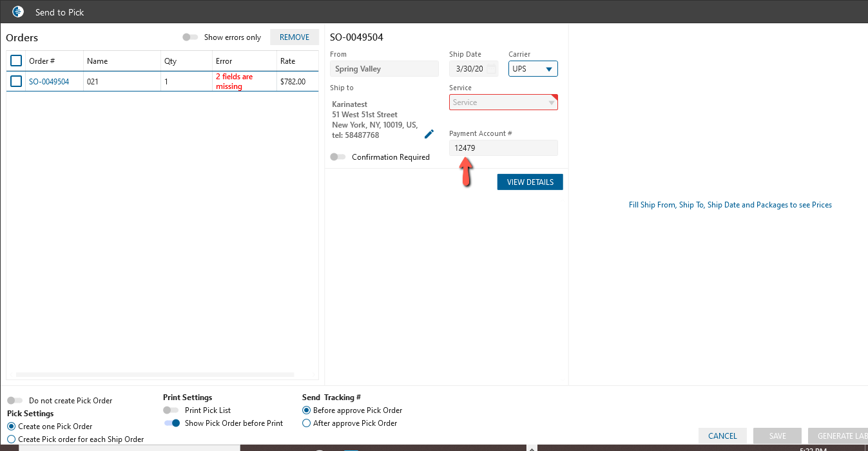
Task: Toggle Show errors only switch
Action: coord(190,37)
